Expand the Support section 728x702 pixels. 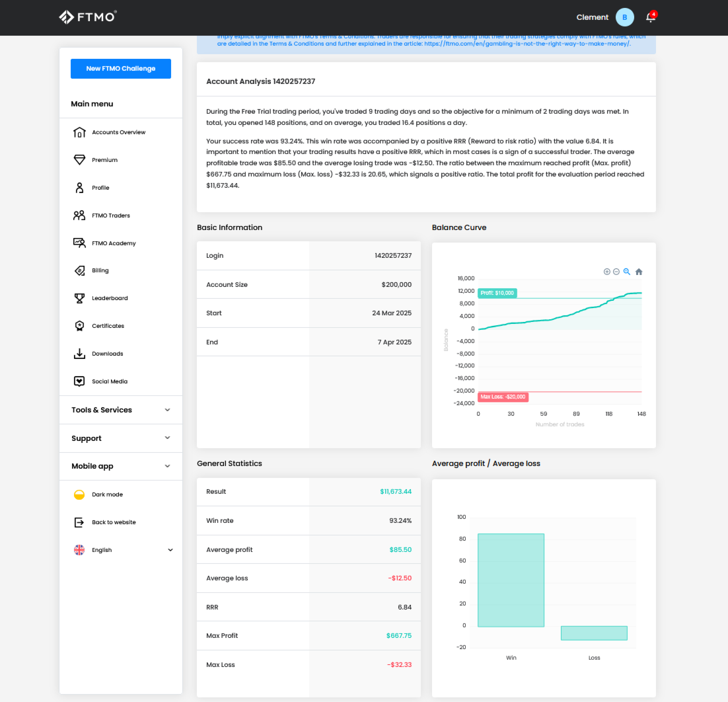pos(121,438)
